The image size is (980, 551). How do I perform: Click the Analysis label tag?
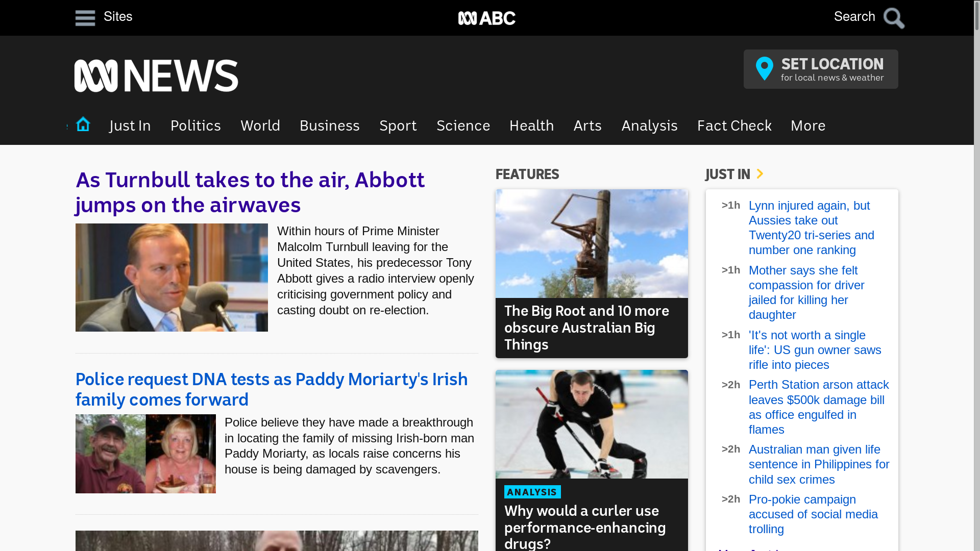(x=532, y=492)
